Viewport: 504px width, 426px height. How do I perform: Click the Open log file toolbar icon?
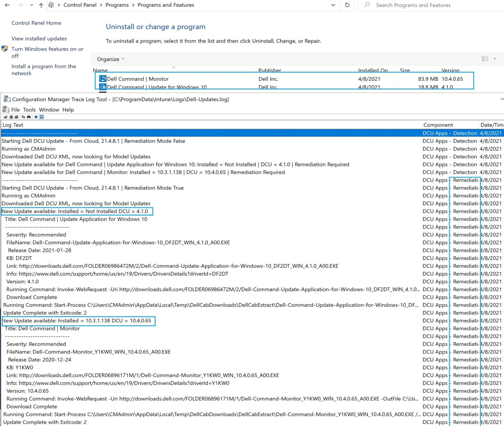coord(5,117)
